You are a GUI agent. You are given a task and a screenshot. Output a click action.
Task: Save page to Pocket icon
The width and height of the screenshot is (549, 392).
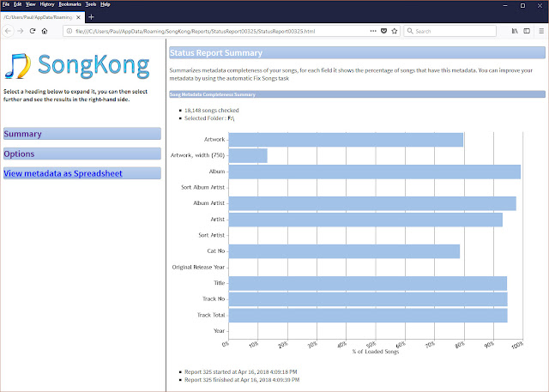[x=383, y=31]
